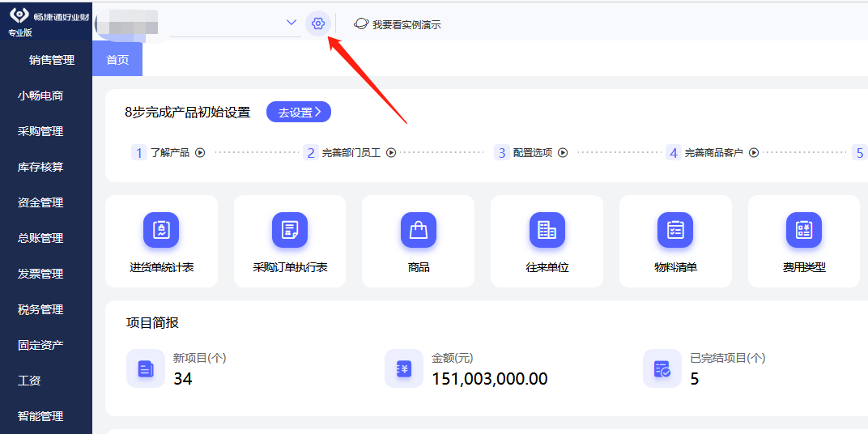Select step 3 配置选项 text

click(x=533, y=153)
